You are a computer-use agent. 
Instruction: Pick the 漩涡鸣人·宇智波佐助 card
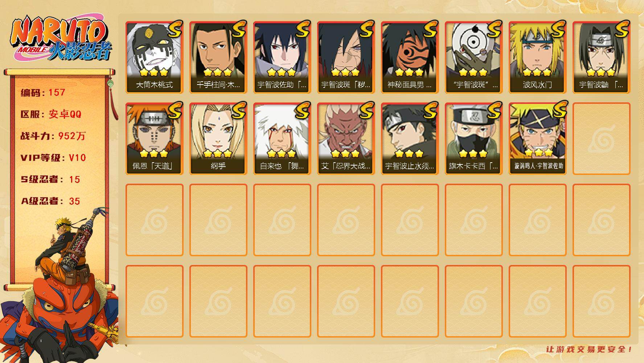(537, 138)
